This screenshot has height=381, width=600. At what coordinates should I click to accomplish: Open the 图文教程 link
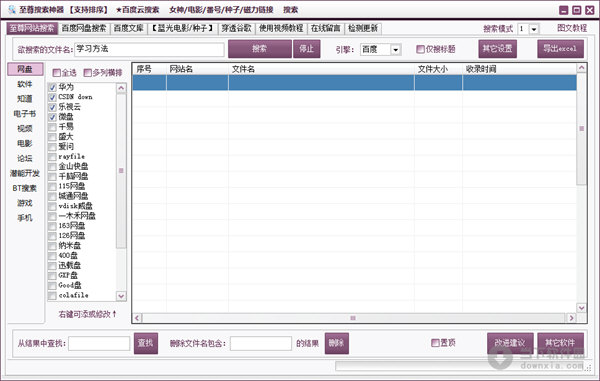(x=572, y=28)
